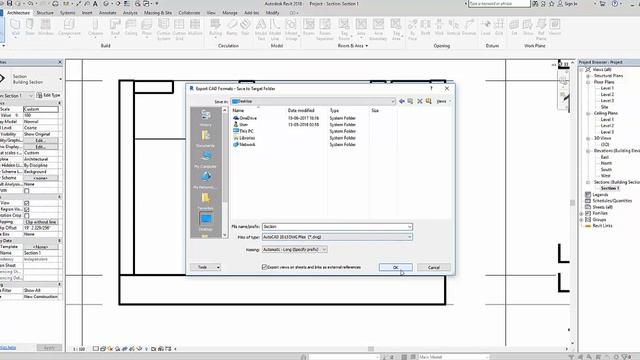Open the Tools dropdown button in dialog

206,267
